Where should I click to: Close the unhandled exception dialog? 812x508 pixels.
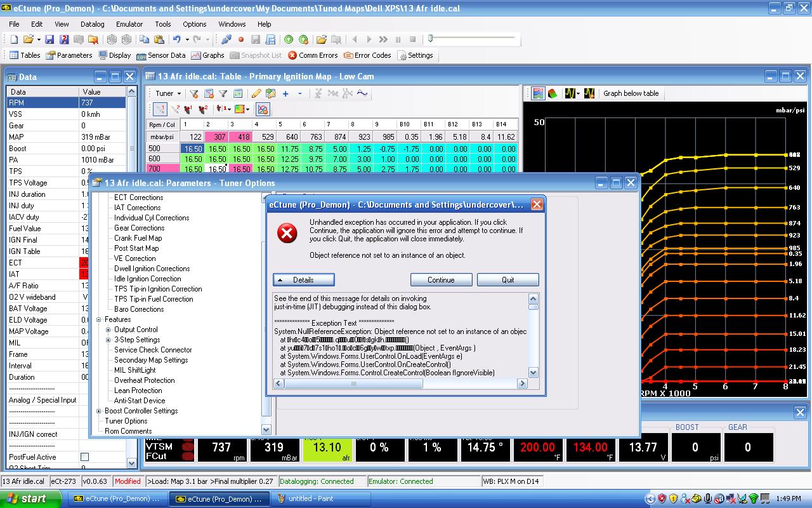point(537,204)
